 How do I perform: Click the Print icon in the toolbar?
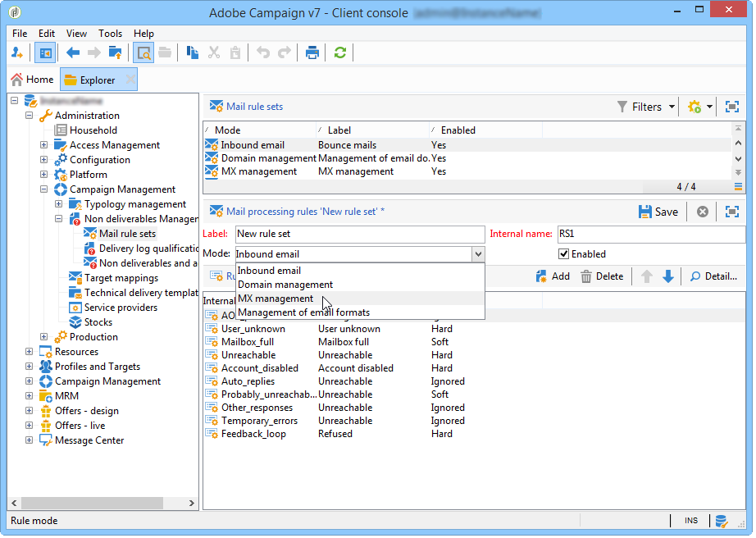(312, 52)
